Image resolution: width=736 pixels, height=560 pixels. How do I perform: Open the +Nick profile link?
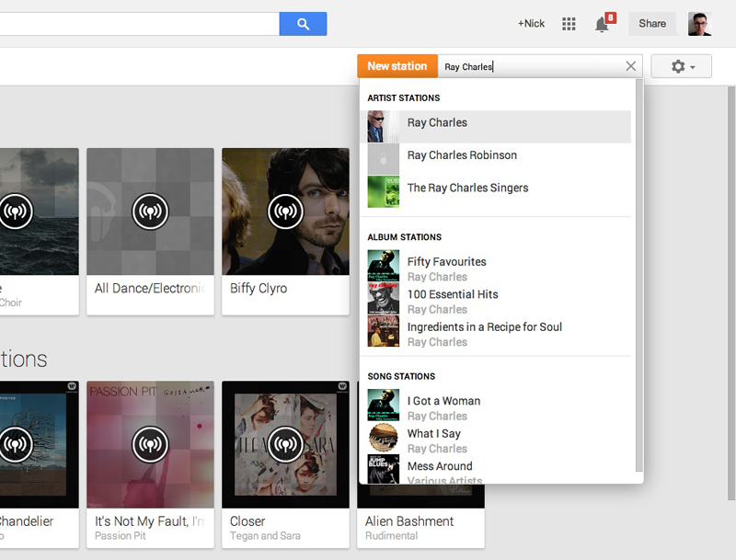tap(531, 24)
